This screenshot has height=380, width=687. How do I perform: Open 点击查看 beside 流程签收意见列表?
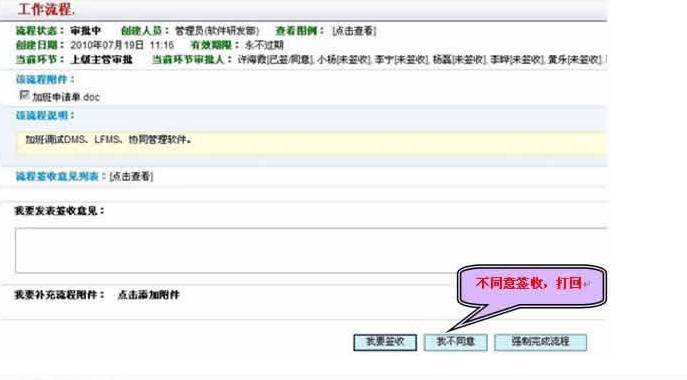coord(131,177)
